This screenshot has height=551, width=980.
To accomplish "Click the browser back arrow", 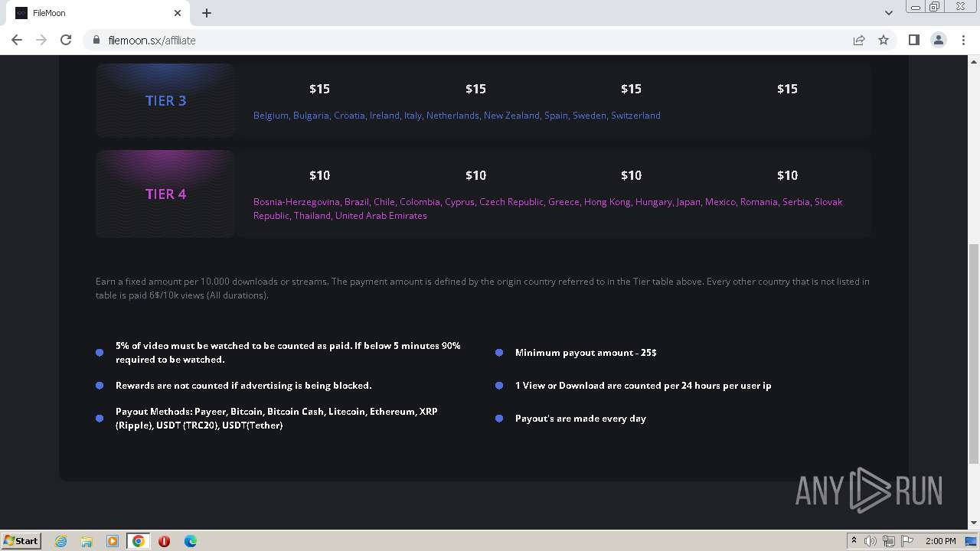I will pyautogui.click(x=17, y=40).
